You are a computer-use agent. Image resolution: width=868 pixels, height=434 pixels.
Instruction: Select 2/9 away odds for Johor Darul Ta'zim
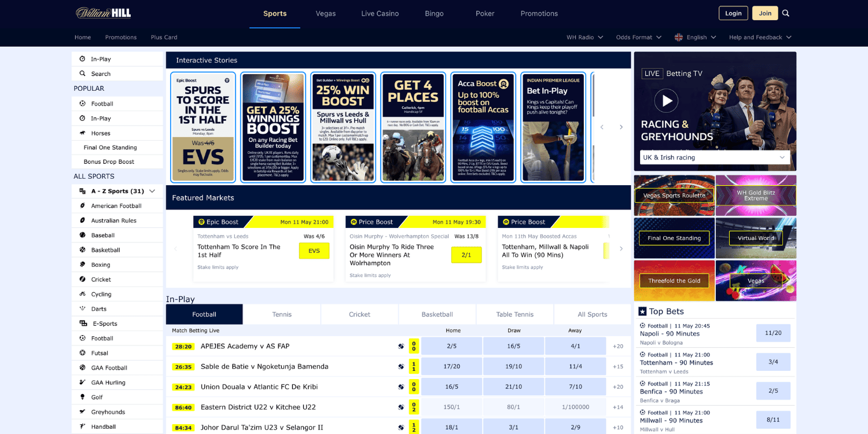575,427
